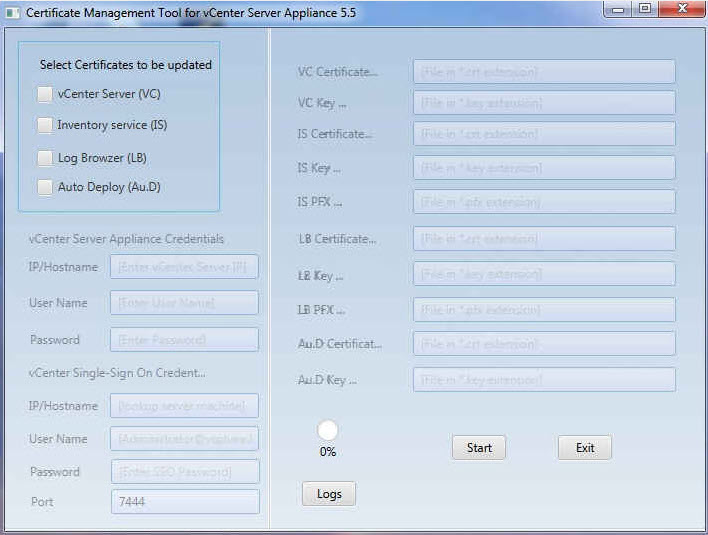Viewport: 708px width, 535px height.
Task: Click the SSO lookup server machine field
Action: (184, 406)
